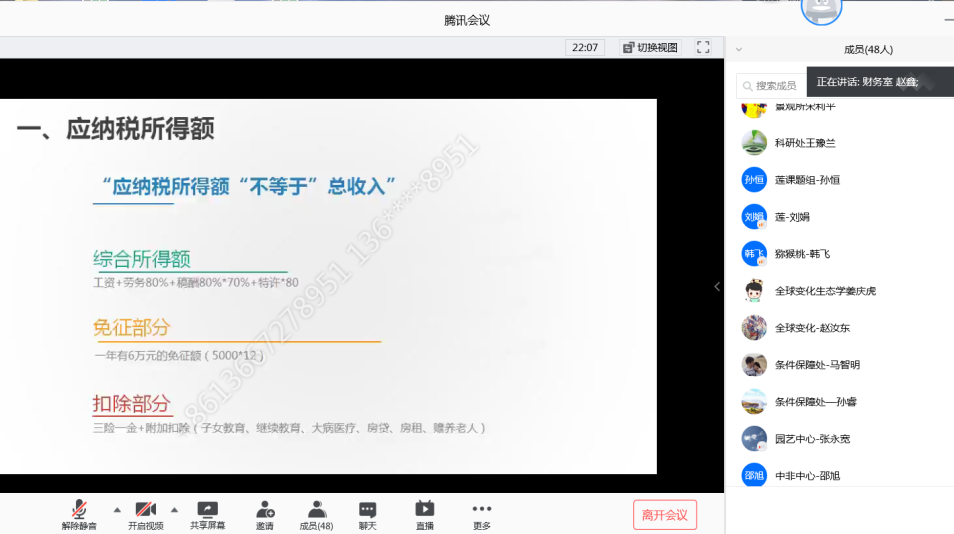
Task: Select member 全球变化-赵汝东
Action: pyautogui.click(x=811, y=328)
